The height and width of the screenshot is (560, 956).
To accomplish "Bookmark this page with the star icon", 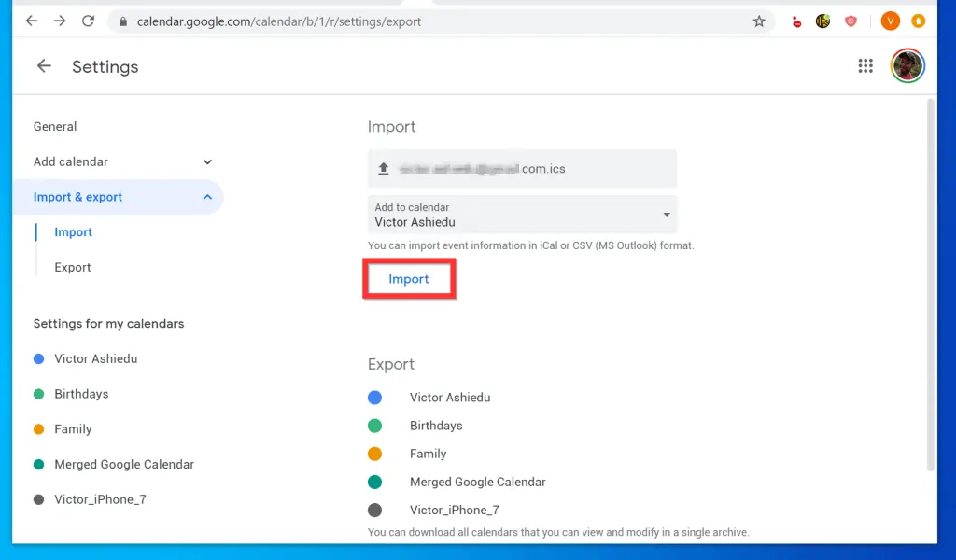I will click(x=759, y=21).
